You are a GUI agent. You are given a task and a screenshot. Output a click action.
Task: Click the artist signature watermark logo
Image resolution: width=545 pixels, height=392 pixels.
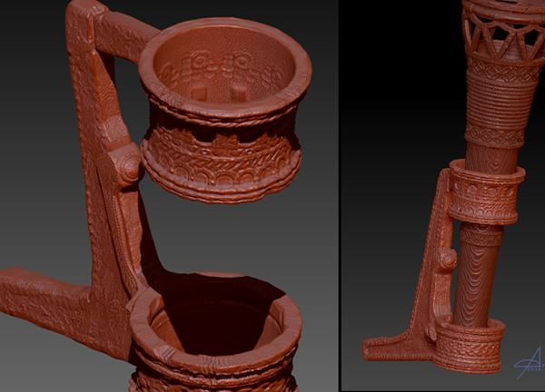(525, 365)
